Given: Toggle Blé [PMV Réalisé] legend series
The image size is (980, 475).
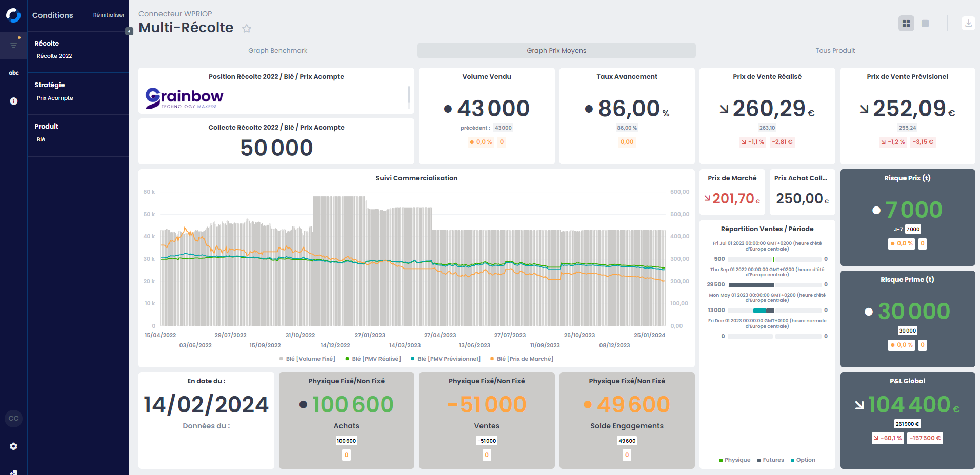Looking at the screenshot, I should coord(373,359).
